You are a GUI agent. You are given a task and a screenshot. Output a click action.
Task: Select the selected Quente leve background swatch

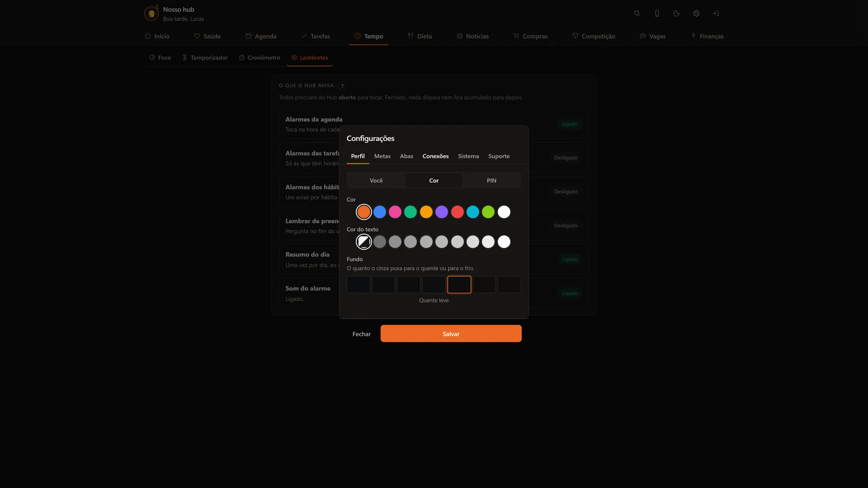click(x=459, y=285)
